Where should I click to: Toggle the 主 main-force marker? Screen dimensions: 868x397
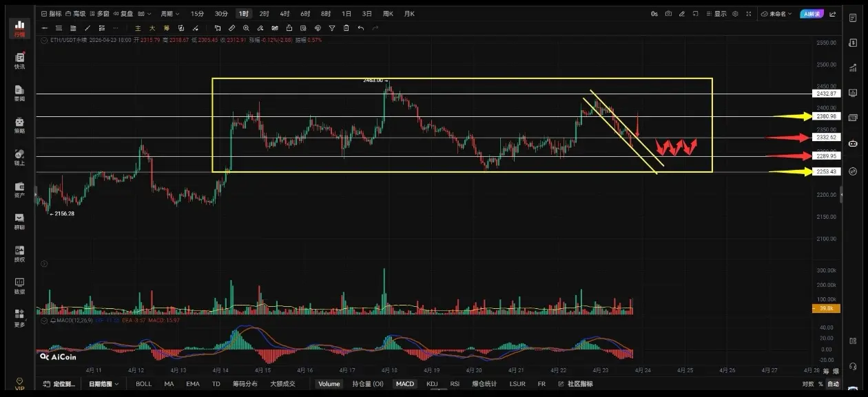point(138,28)
